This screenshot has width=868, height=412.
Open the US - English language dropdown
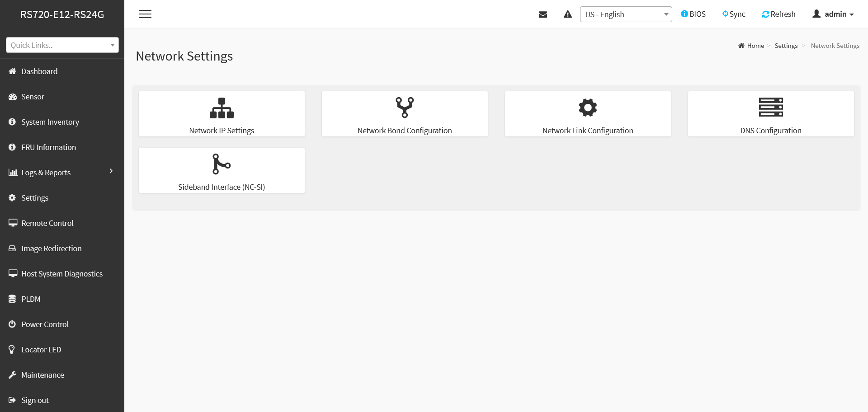click(626, 14)
